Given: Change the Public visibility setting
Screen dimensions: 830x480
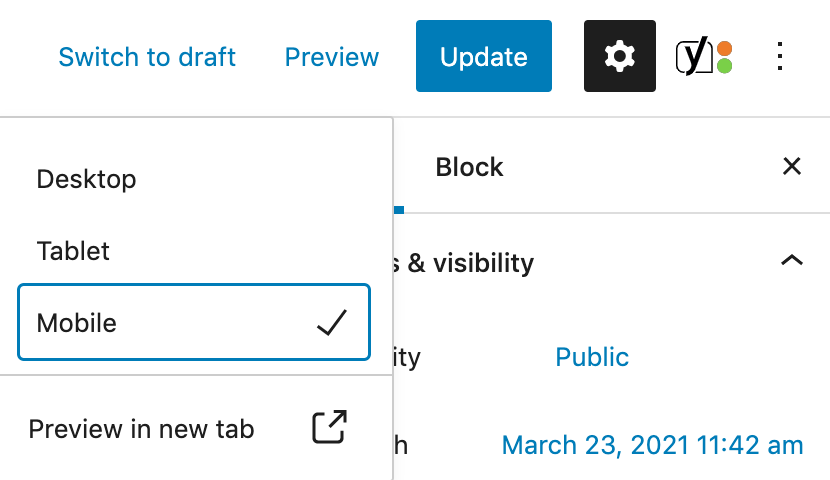Looking at the screenshot, I should [x=592, y=357].
